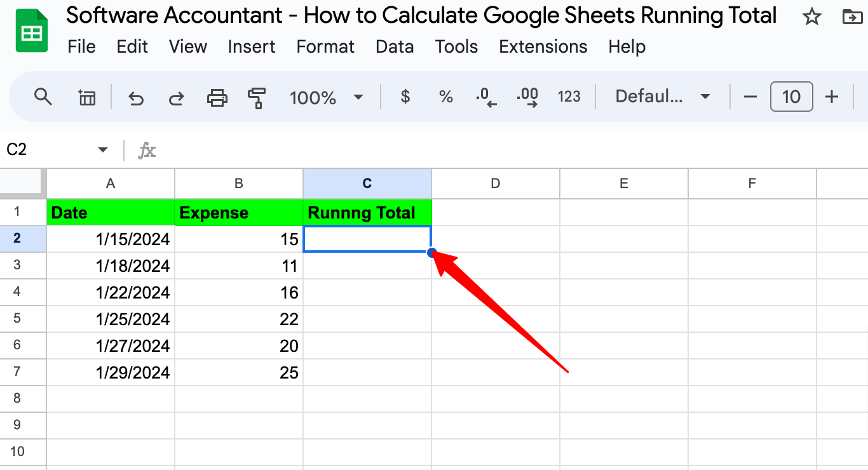The width and height of the screenshot is (868, 470).
Task: Select the cell with 1/25/2024
Action: [111, 319]
